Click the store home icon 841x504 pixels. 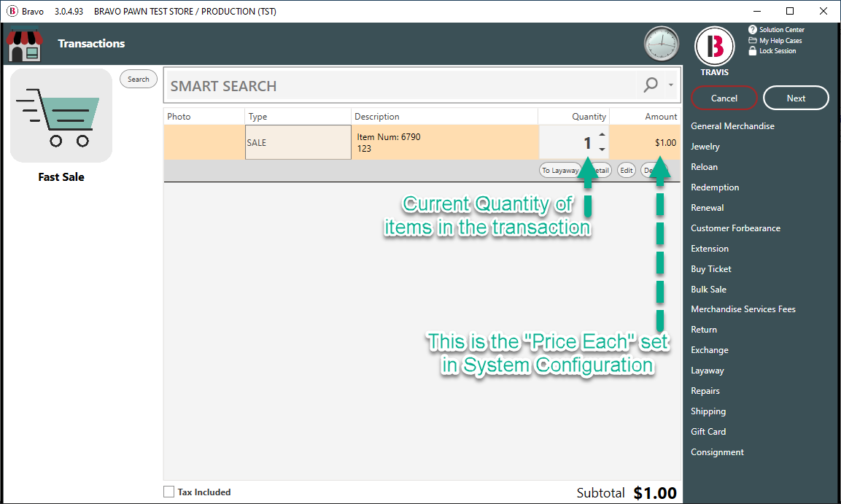pyautogui.click(x=25, y=44)
